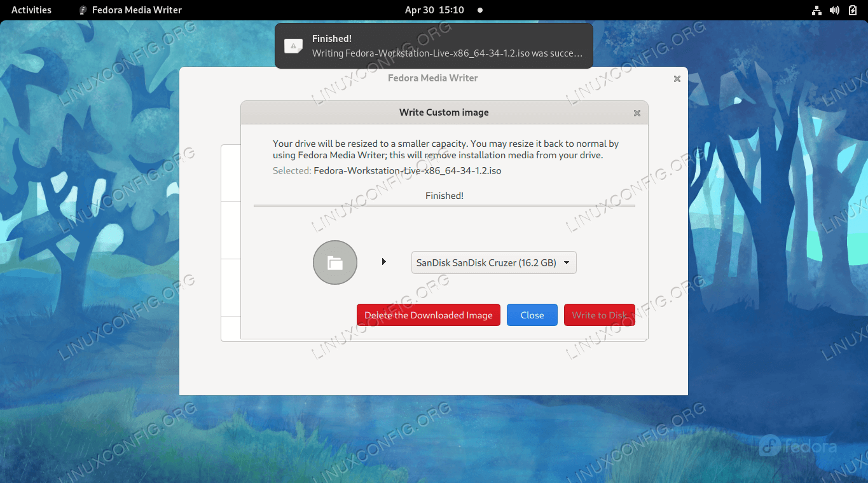868x483 pixels.
Task: Click the notification text about the written ISO
Action: 447,53
